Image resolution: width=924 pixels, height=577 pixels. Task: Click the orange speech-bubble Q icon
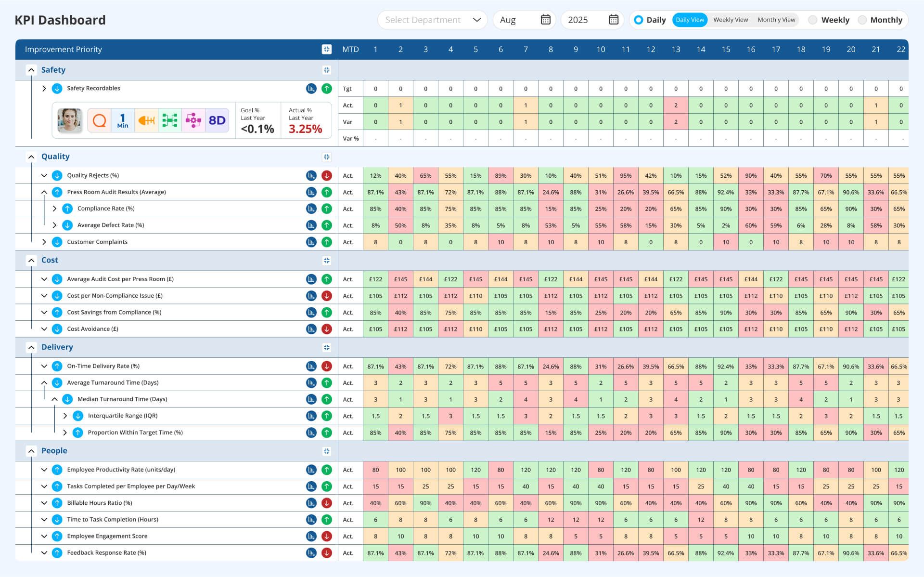coord(99,120)
